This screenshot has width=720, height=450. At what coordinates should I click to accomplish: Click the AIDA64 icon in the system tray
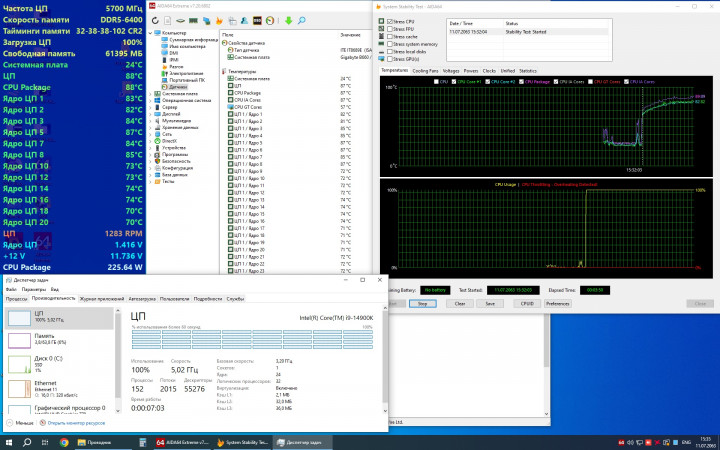pos(621,443)
